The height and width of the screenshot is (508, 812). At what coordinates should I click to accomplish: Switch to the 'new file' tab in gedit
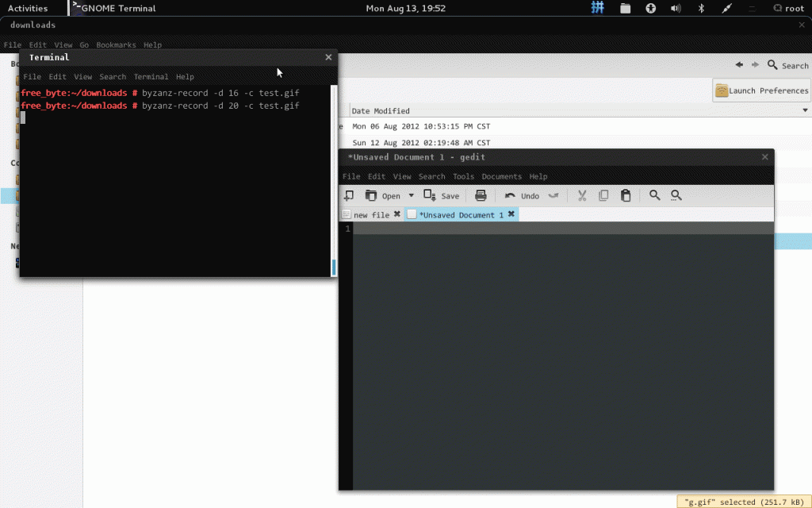coord(371,214)
